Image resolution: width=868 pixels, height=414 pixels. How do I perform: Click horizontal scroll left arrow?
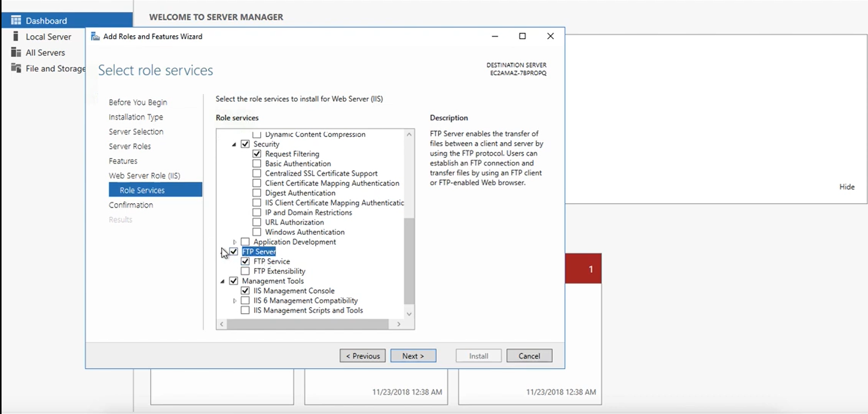[221, 324]
